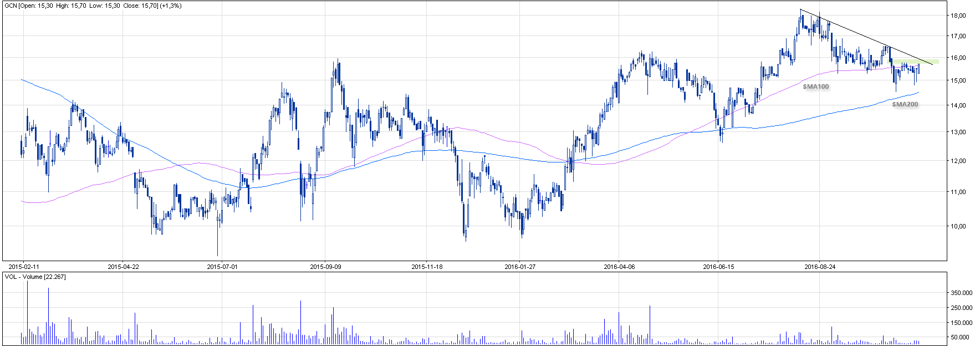Image resolution: width=980 pixels, height=346 pixels.
Task: Pick the 2015-09-09 date on the time axis
Action: [325, 267]
